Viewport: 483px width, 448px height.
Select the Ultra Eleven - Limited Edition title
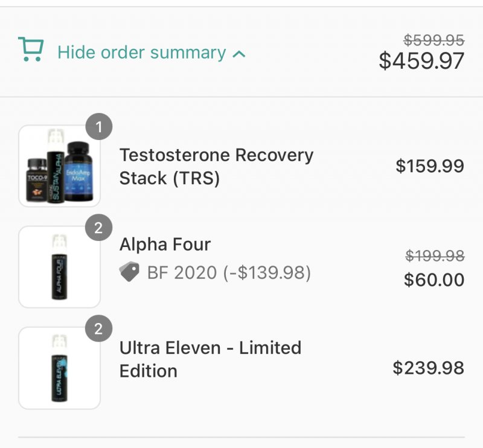(x=210, y=359)
